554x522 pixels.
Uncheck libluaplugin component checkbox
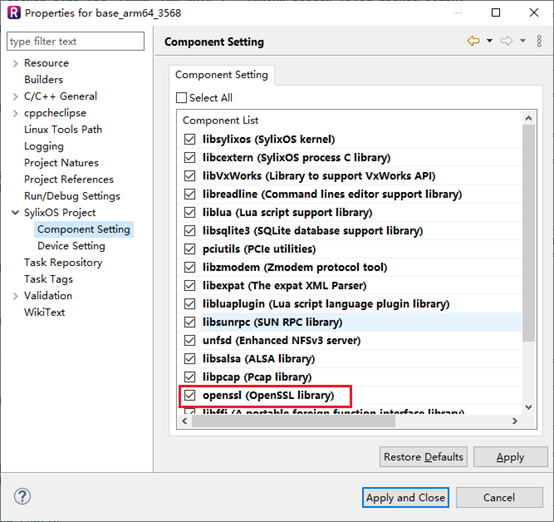point(190,304)
